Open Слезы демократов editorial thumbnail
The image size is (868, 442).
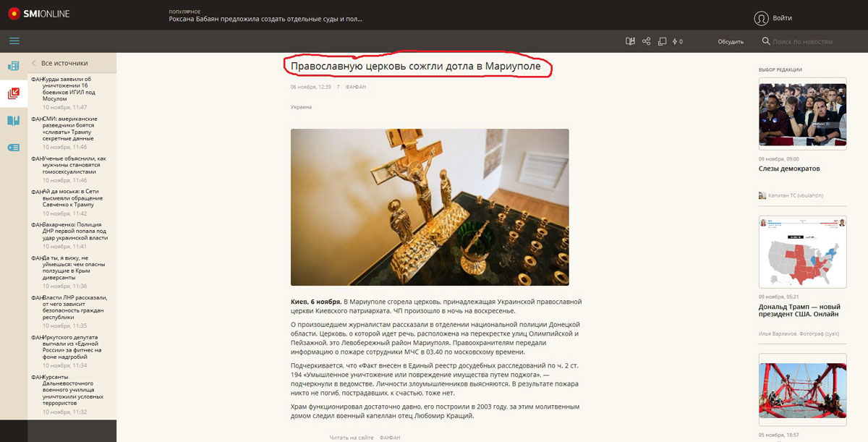[802, 115]
